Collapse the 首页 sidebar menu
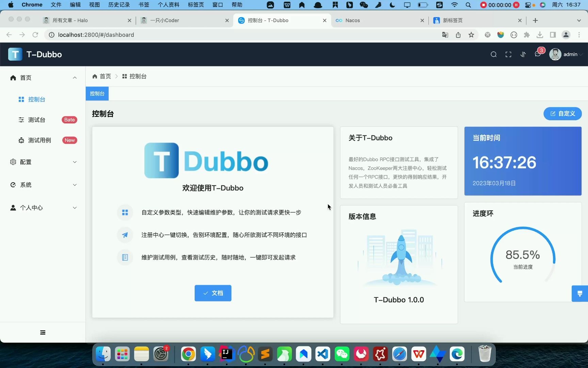 click(x=43, y=78)
